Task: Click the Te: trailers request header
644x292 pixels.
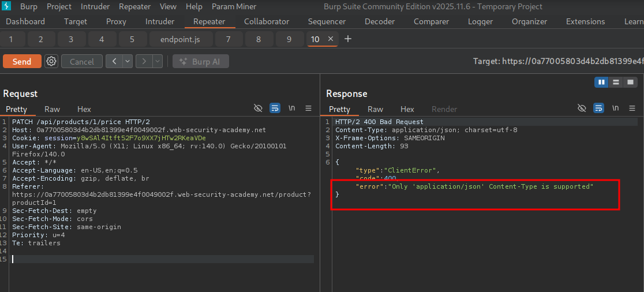Action: point(36,243)
